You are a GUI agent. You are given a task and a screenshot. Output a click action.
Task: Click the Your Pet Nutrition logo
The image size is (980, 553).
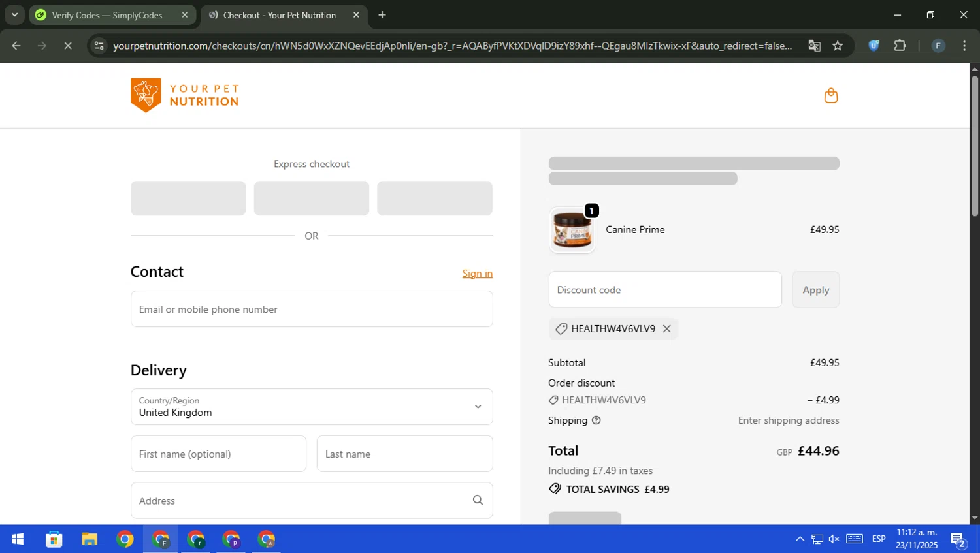point(185,95)
